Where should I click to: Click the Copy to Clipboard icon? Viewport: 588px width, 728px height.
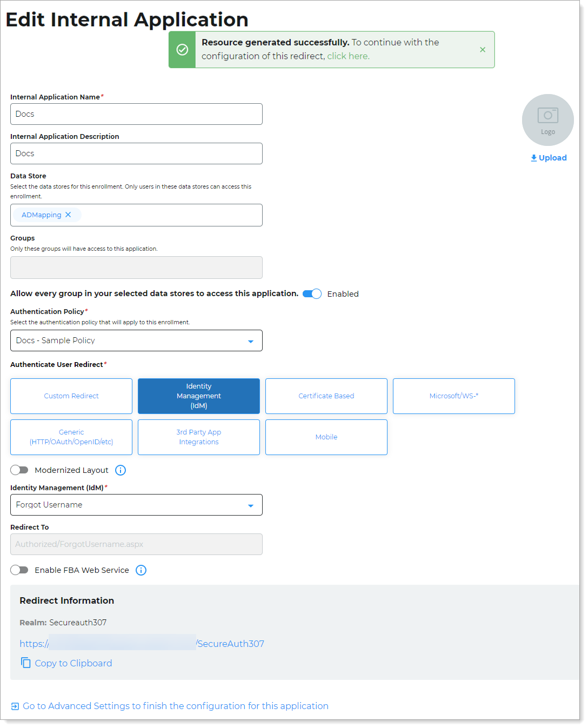point(26,663)
